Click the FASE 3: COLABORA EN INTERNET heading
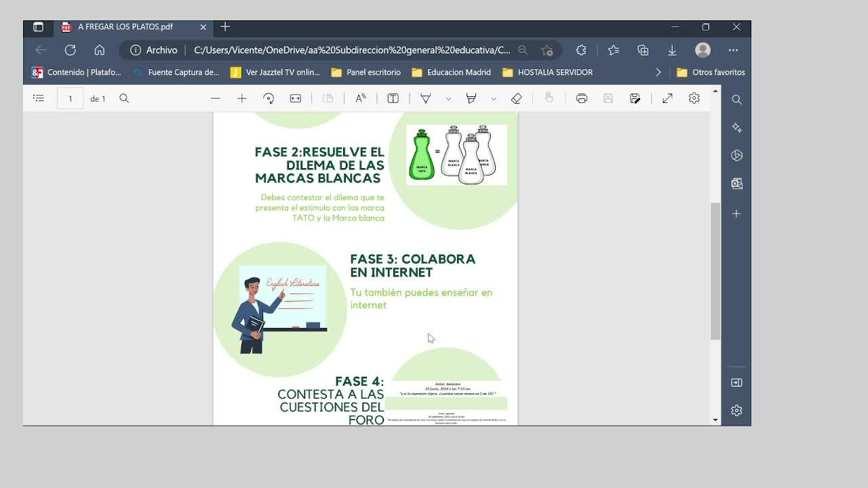 pyautogui.click(x=412, y=266)
